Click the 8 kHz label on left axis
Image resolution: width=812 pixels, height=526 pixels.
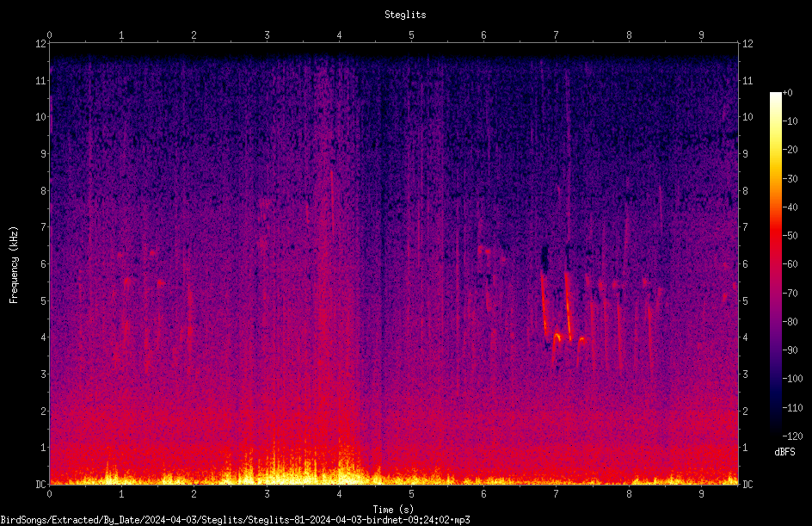click(44, 191)
